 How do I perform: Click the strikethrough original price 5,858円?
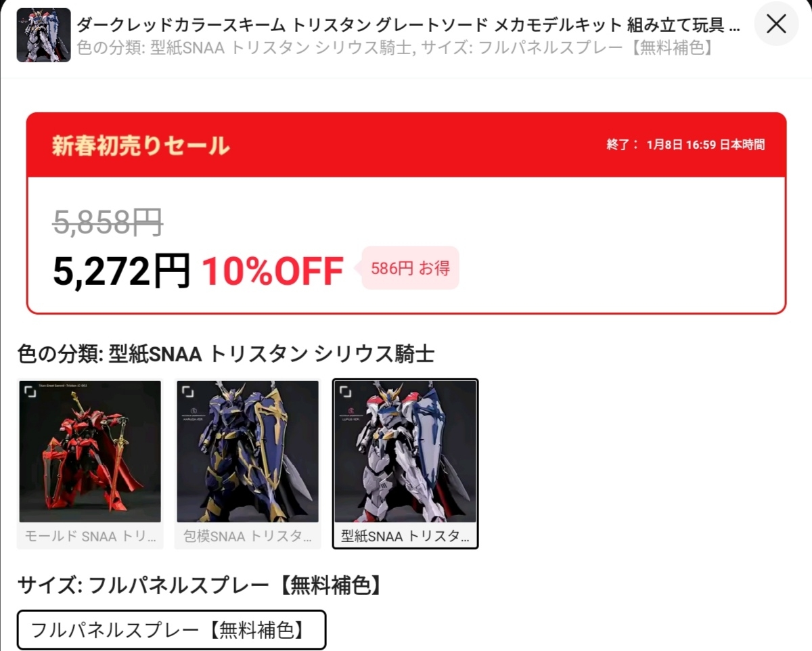click(108, 222)
